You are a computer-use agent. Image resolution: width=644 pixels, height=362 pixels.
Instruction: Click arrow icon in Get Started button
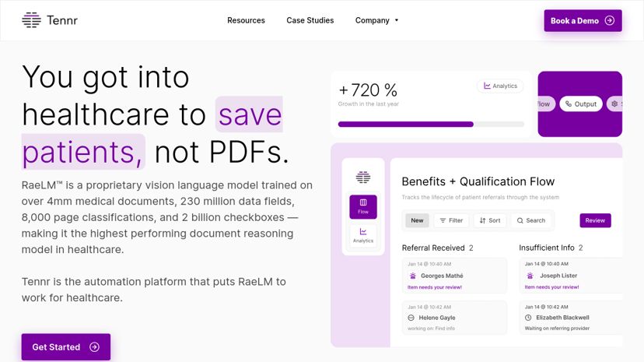(94, 346)
